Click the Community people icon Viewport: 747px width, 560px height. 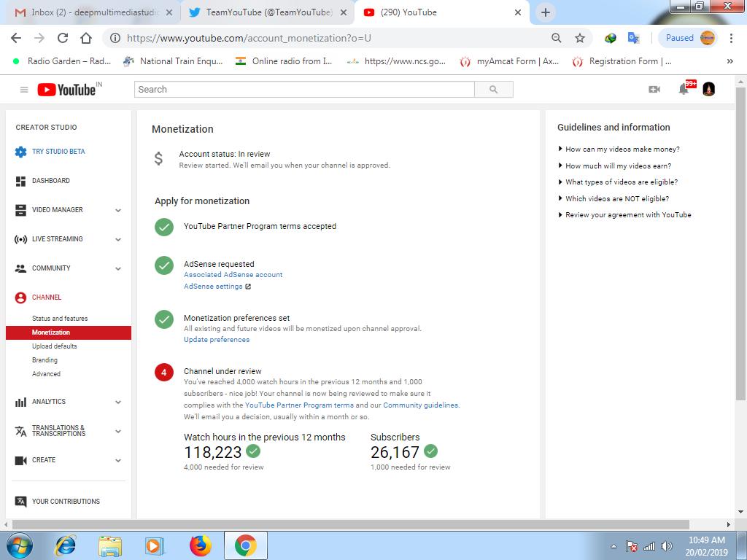click(20, 268)
